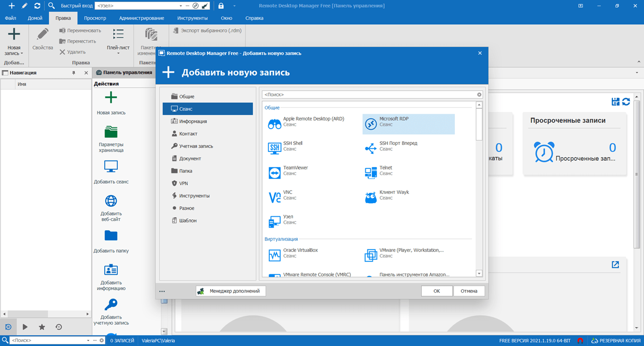This screenshot has width=644, height=346.
Task: Open Файл menu
Action: click(x=11, y=18)
